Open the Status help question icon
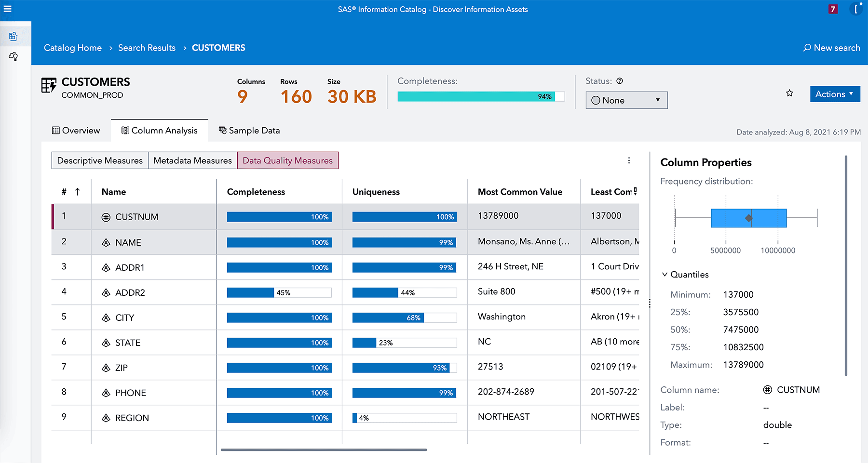 (x=620, y=81)
